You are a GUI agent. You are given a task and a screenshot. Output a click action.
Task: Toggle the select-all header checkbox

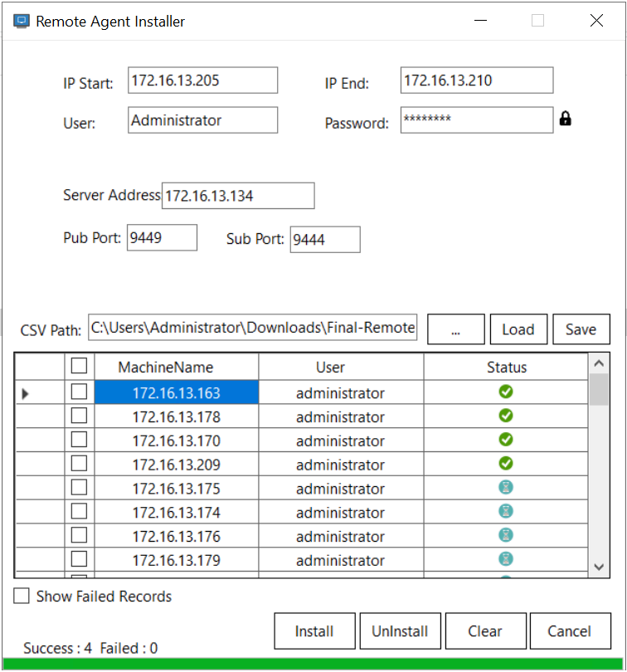click(x=79, y=366)
